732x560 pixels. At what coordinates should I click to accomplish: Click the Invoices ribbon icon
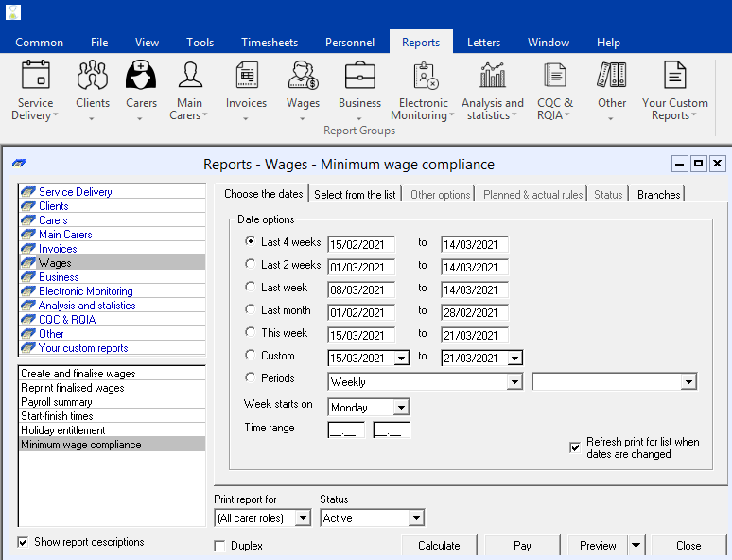tap(246, 76)
